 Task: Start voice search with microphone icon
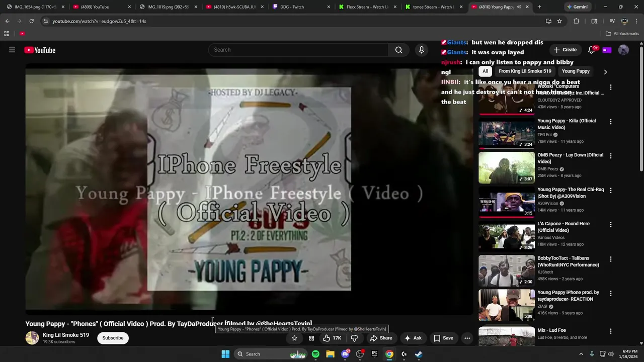[x=422, y=50]
